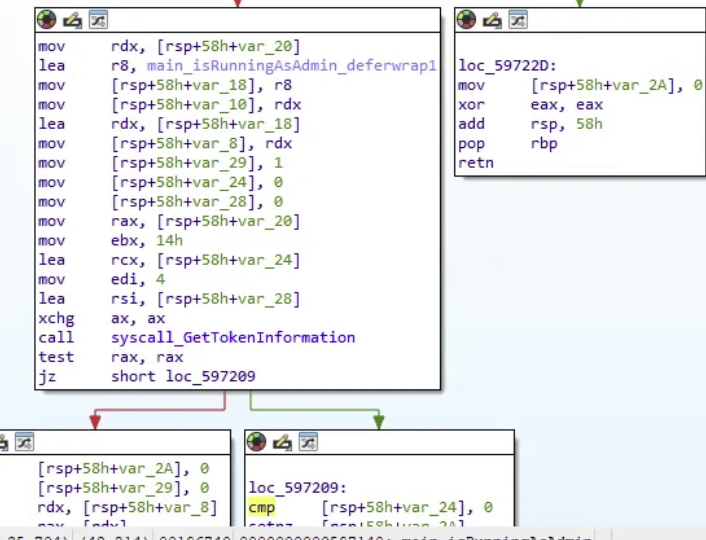
Task: Select the loc_59722D label
Action: (499, 66)
